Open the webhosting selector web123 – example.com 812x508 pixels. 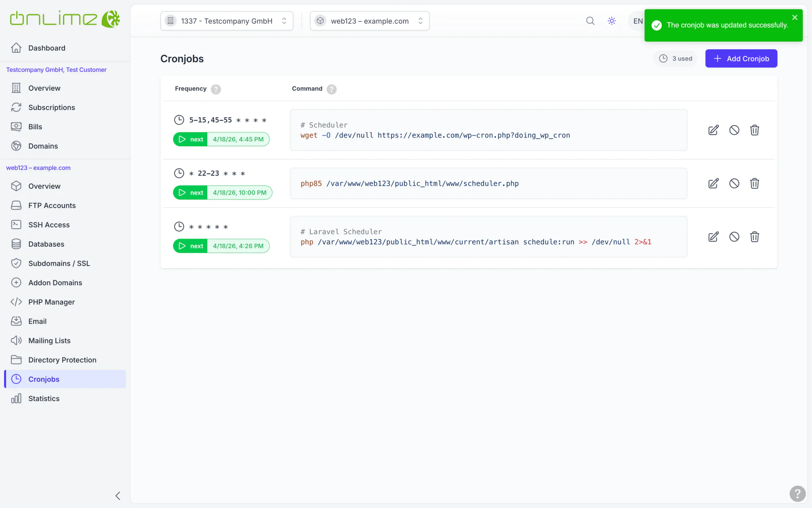tap(369, 21)
